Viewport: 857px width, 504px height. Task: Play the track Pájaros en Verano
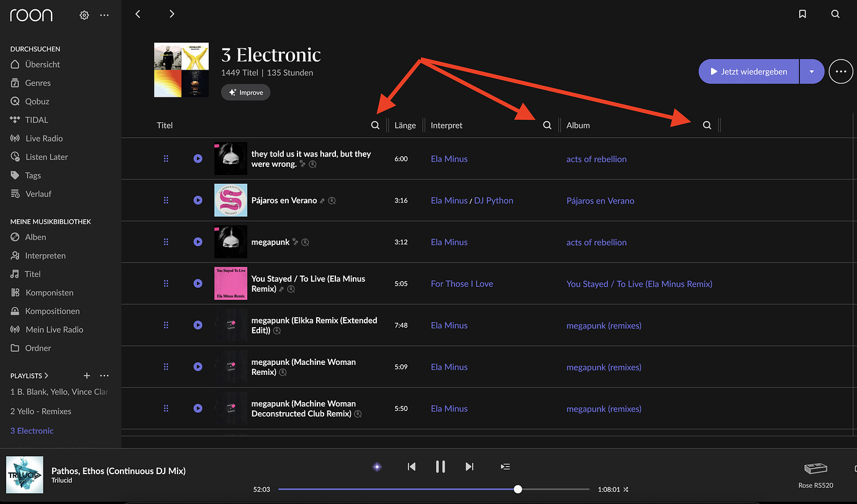point(197,200)
